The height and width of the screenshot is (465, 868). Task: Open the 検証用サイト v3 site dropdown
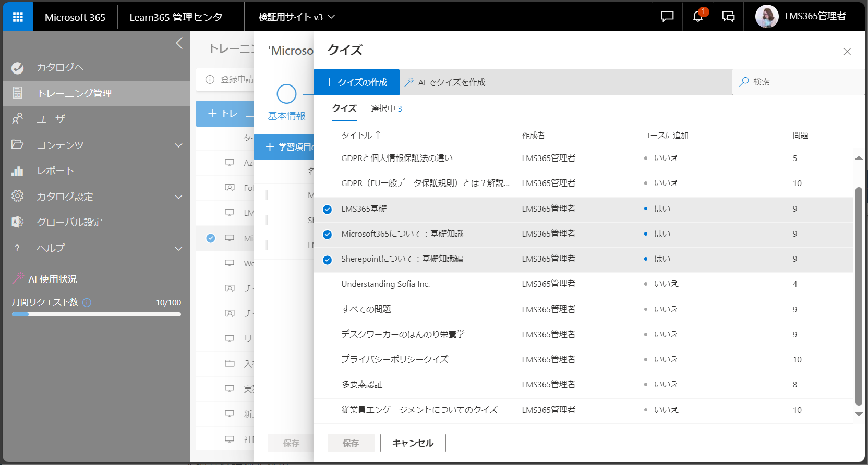pos(297,17)
